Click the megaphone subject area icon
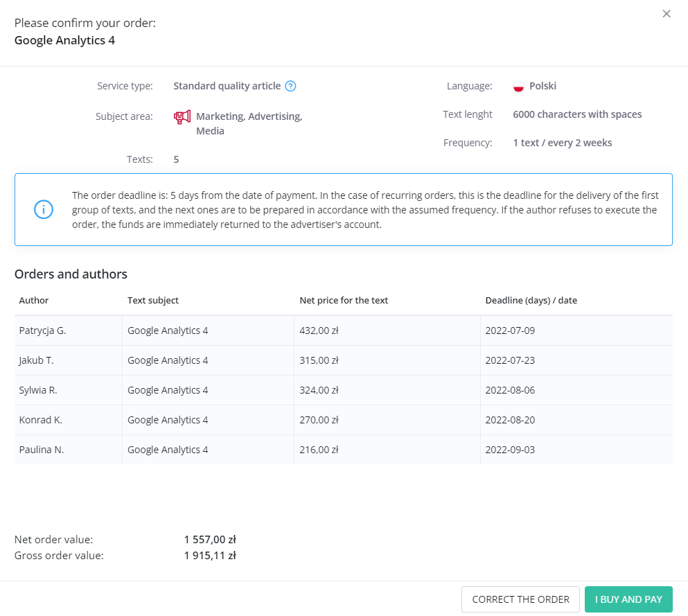 [182, 117]
